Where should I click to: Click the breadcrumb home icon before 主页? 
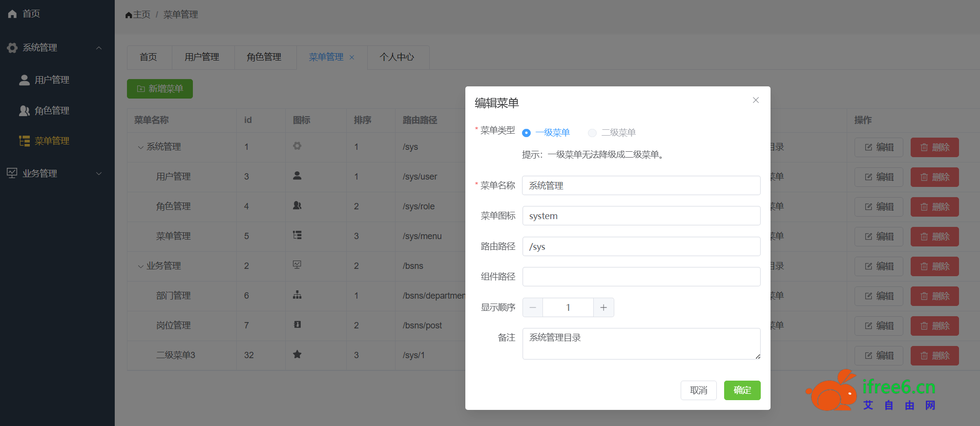129,15
